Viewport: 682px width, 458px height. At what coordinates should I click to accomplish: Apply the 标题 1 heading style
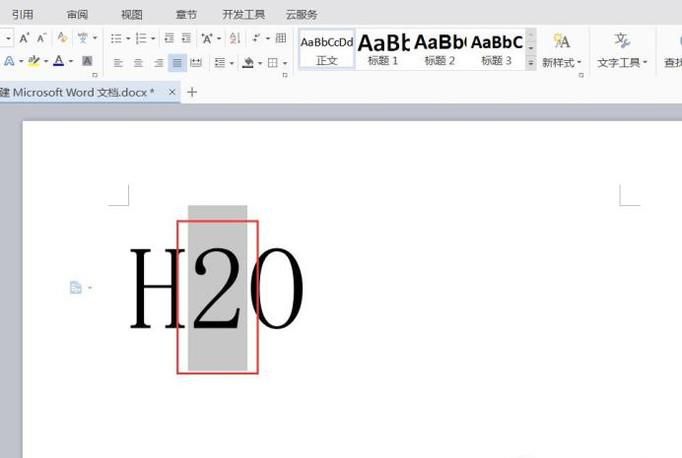(x=384, y=48)
